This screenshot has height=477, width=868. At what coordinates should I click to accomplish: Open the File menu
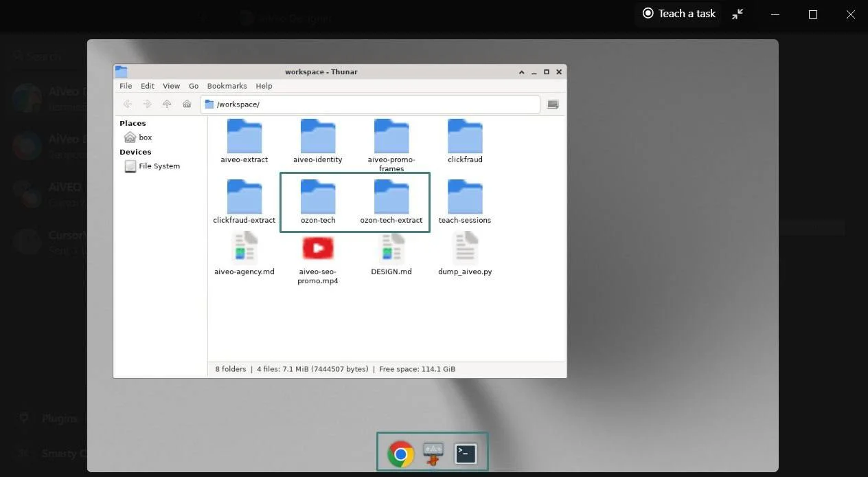pyautogui.click(x=126, y=86)
